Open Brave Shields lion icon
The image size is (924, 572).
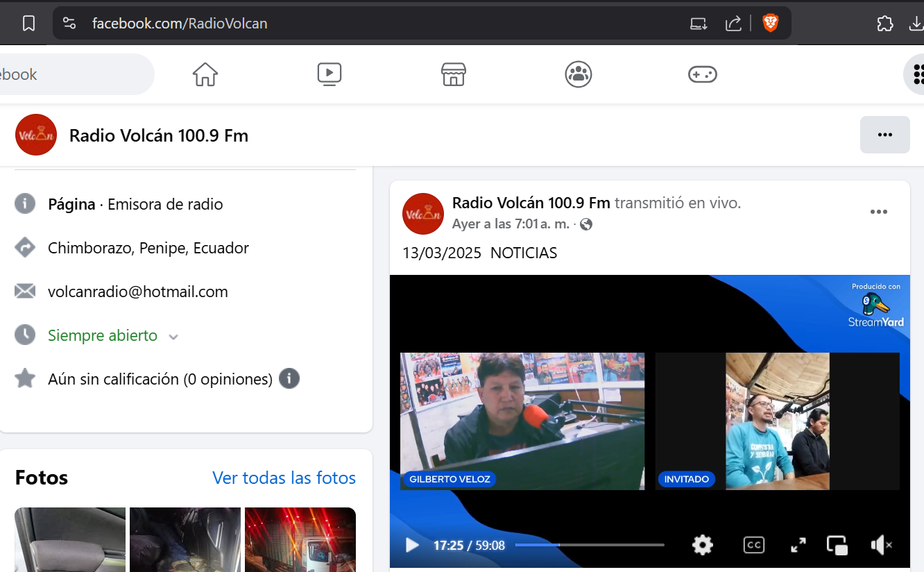(770, 24)
